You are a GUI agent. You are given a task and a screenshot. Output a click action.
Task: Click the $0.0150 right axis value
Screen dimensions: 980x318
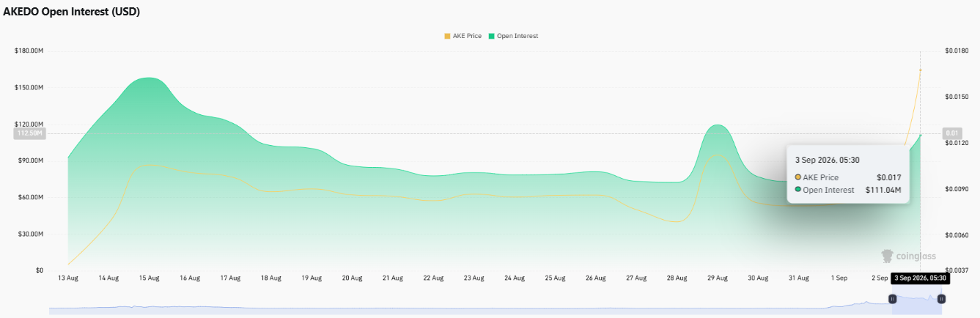(957, 97)
